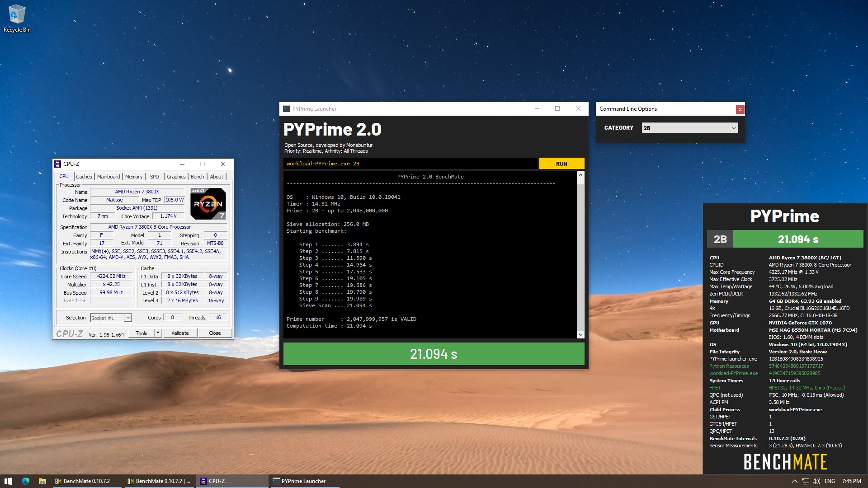Viewport: 868px width, 488px height.
Task: Click the console vertical scrollbar track
Action: coord(580,255)
